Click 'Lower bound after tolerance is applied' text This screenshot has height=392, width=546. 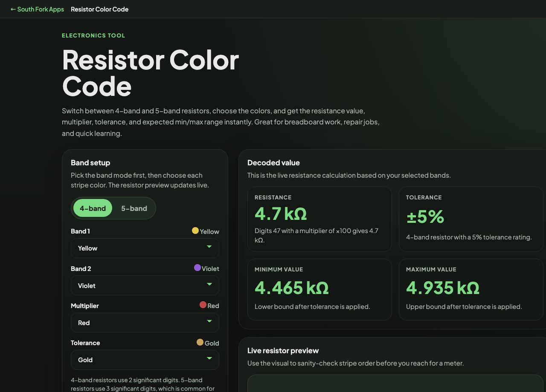(x=312, y=306)
